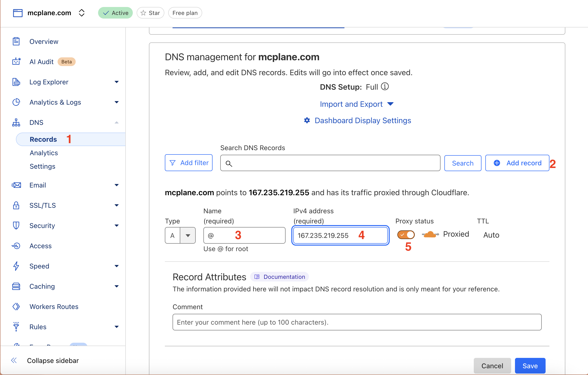Collapse the DNS menu arrow
Screen dimensions: 588x375
click(x=116, y=123)
